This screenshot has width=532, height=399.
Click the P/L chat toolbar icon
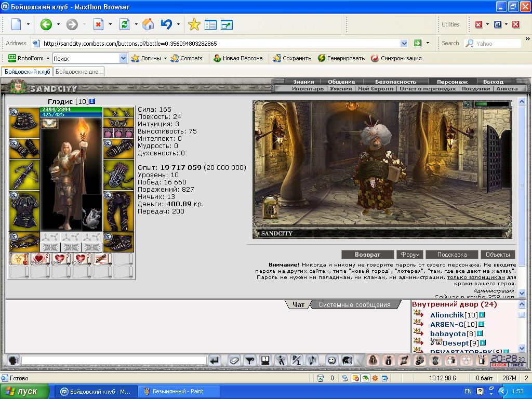point(297,361)
